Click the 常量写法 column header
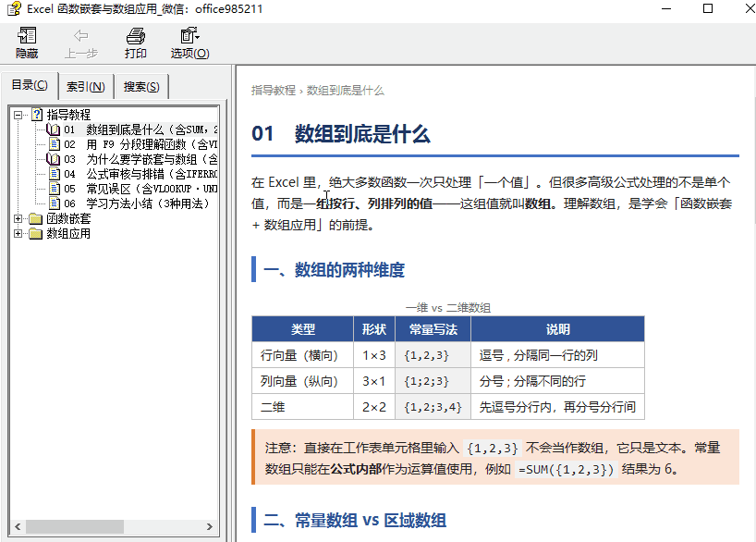756x542 pixels. click(433, 329)
